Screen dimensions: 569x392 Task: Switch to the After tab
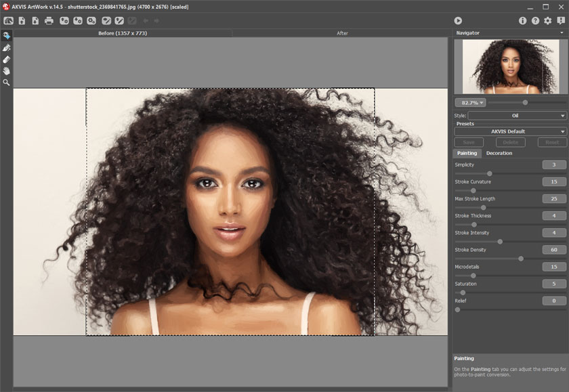(342, 33)
